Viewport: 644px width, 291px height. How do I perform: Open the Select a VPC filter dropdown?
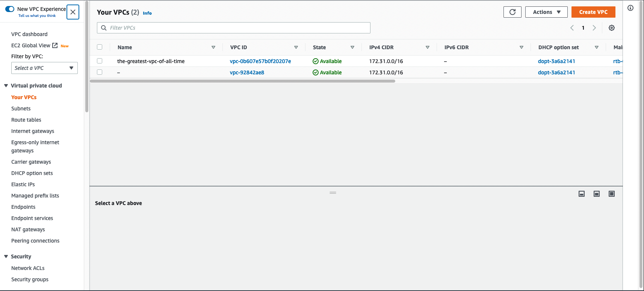(x=44, y=68)
